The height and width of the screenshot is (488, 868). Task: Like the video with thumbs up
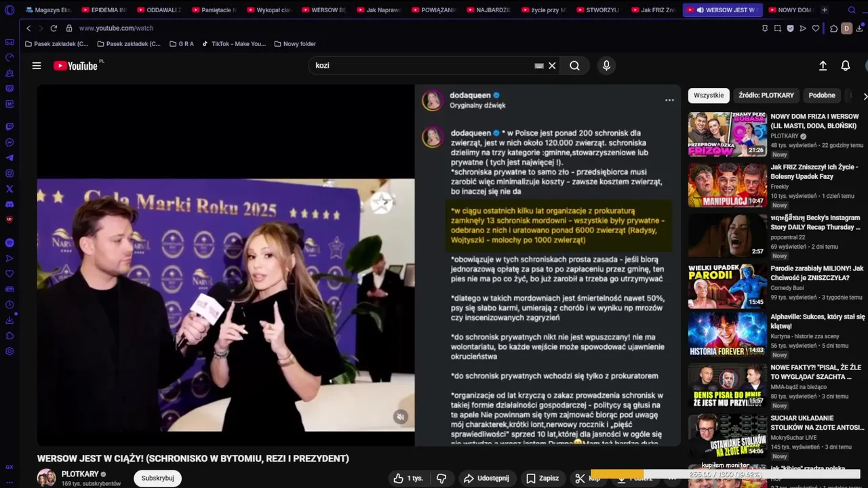pos(408,479)
